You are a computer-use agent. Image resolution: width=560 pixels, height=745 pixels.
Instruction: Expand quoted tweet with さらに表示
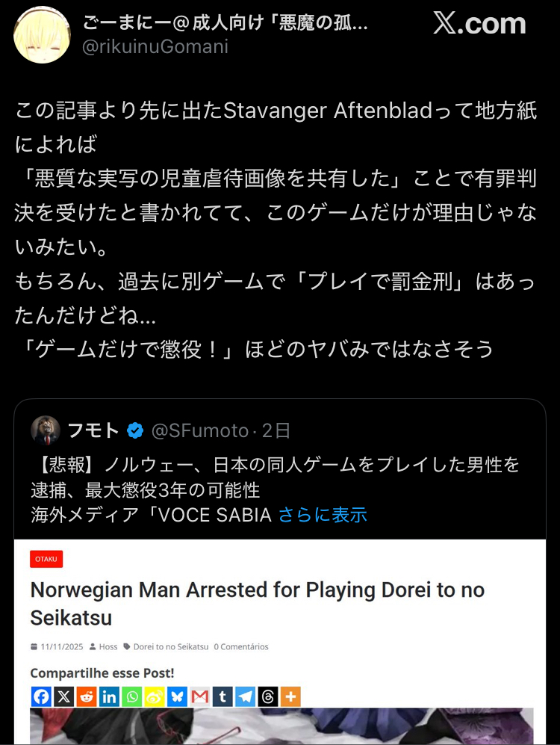point(323,515)
